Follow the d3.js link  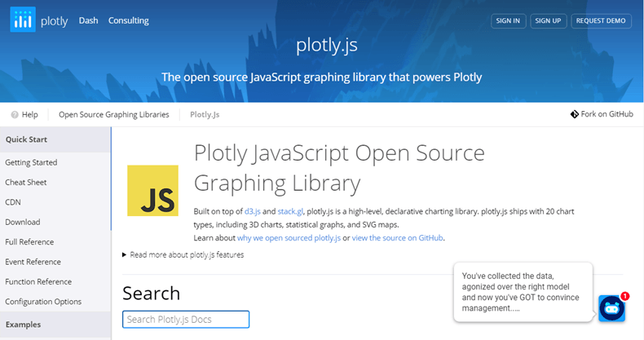[251, 211]
